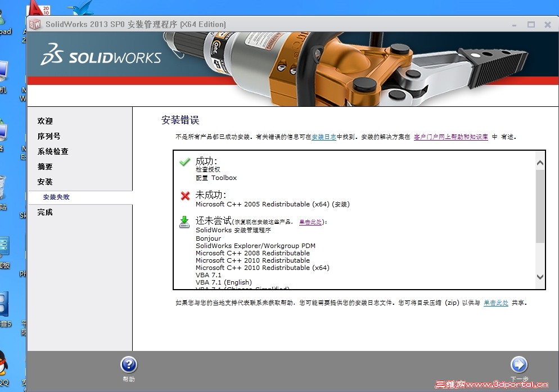Select 摘要 step in sidebar
This screenshot has width=559, height=392.
(x=45, y=166)
